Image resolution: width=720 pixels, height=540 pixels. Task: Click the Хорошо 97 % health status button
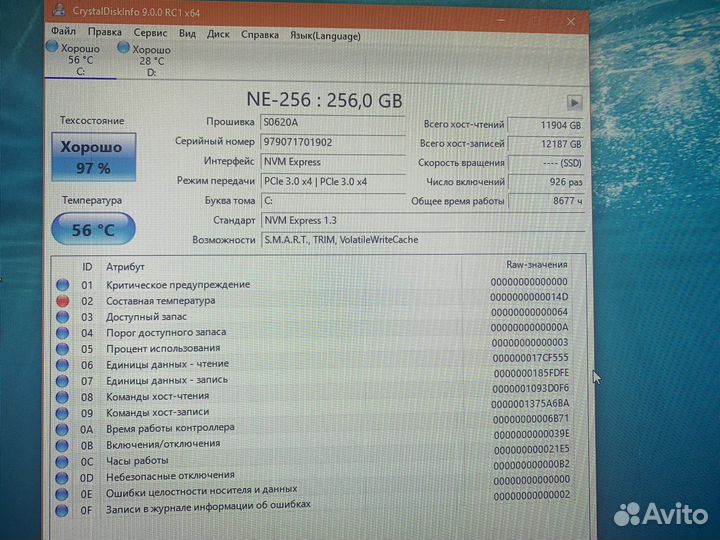(x=94, y=157)
